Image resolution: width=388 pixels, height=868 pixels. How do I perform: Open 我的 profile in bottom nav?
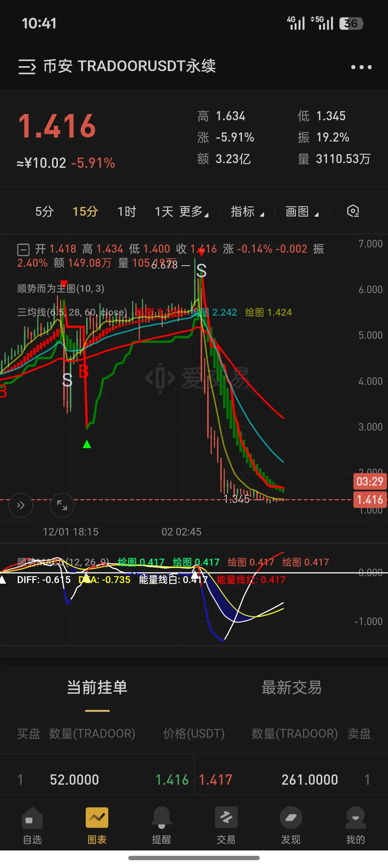(356, 825)
